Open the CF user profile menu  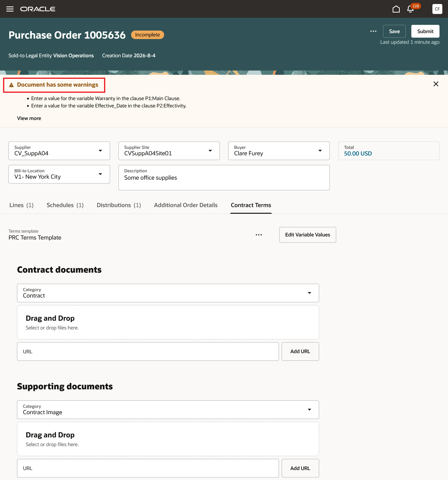(x=437, y=9)
